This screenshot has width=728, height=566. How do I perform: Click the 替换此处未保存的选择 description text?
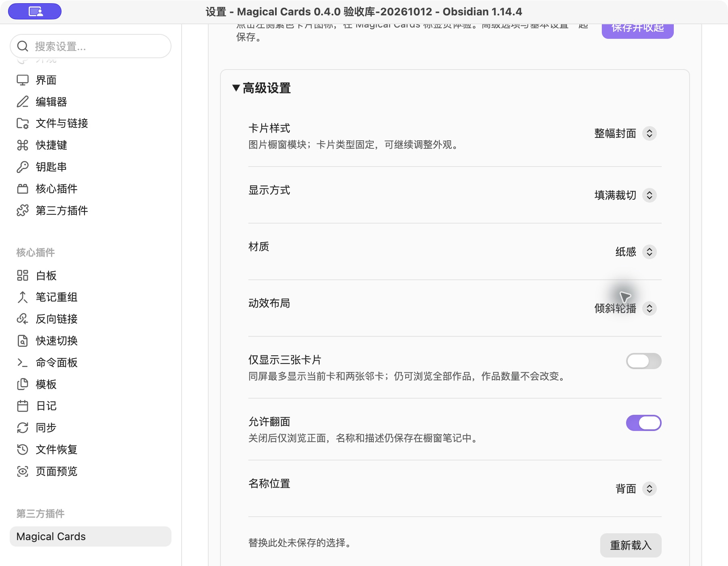click(300, 543)
